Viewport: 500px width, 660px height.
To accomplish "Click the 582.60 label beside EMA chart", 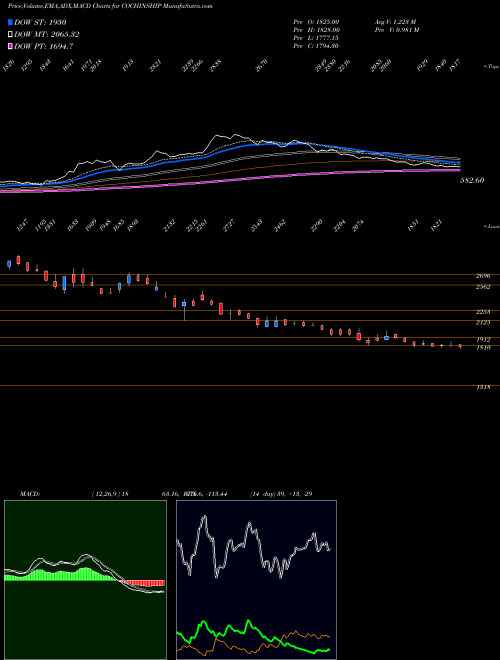I will [x=472, y=180].
